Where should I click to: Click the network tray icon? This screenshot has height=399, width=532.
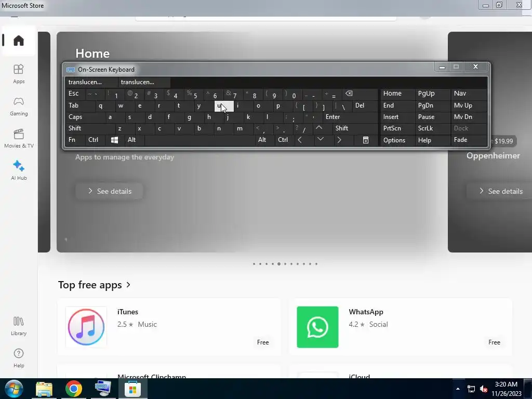471,389
